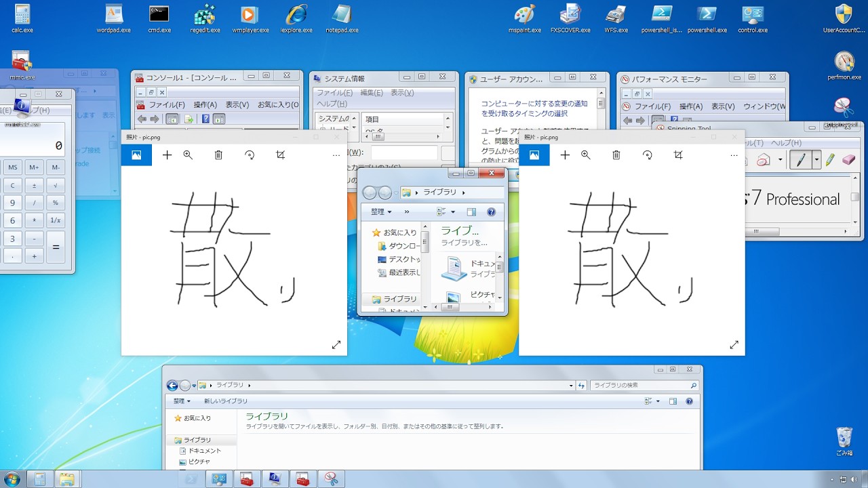Click crop icon in left Photos window
868x488 pixels.
click(281, 155)
